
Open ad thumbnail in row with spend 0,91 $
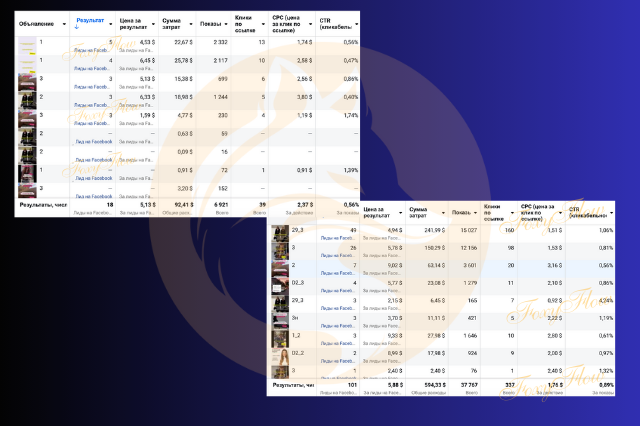[27, 174]
